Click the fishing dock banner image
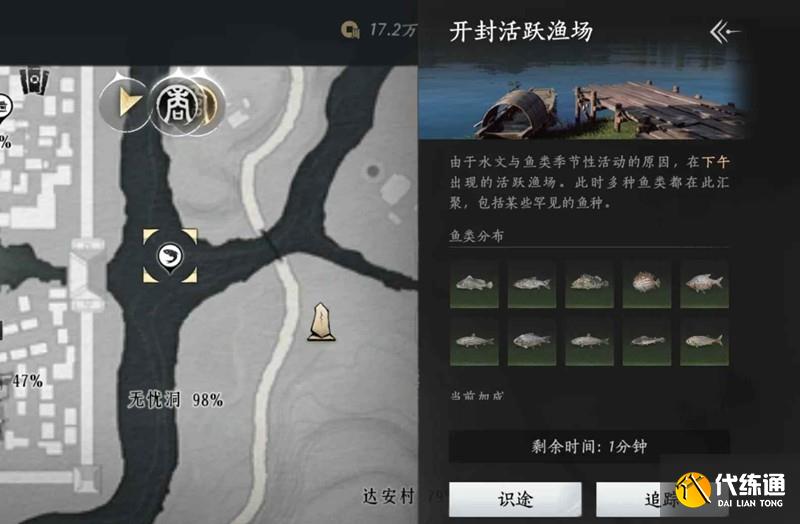Screen dimensions: 800x524 coord(584,95)
